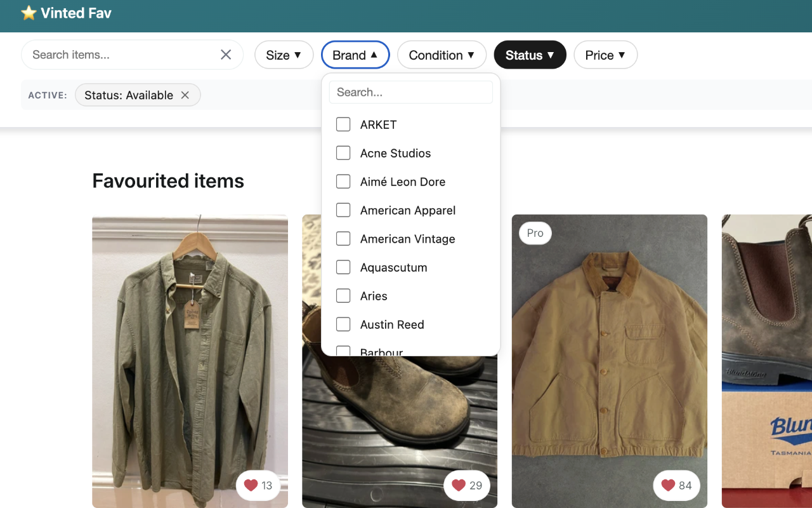Viewport: 812px width, 508px height.
Task: Open the tan chore jacket item thumbnail
Action: (x=610, y=361)
